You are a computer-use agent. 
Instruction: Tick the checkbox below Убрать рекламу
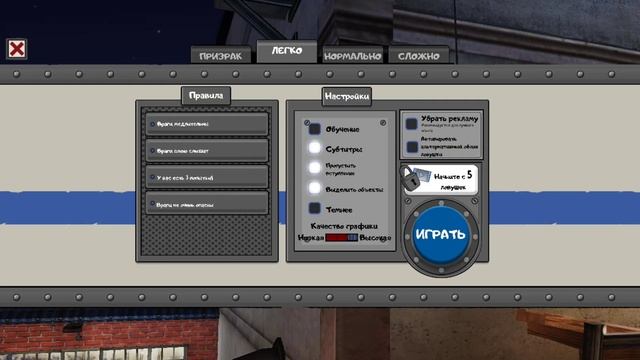pyautogui.click(x=412, y=147)
